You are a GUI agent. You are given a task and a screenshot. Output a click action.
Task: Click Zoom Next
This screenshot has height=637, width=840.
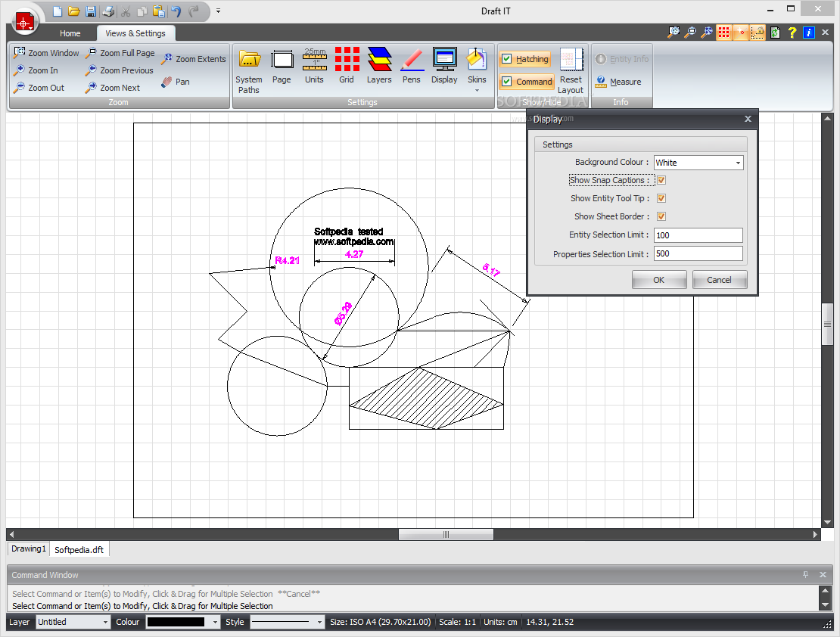113,88
